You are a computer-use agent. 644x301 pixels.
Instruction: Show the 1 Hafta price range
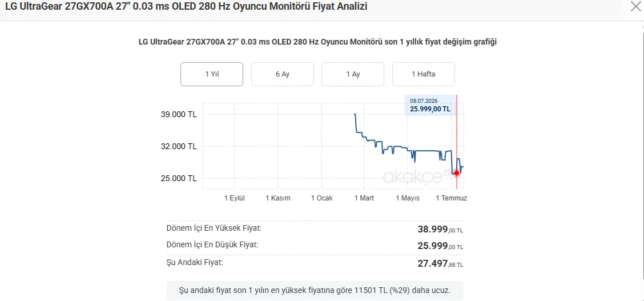pos(424,74)
